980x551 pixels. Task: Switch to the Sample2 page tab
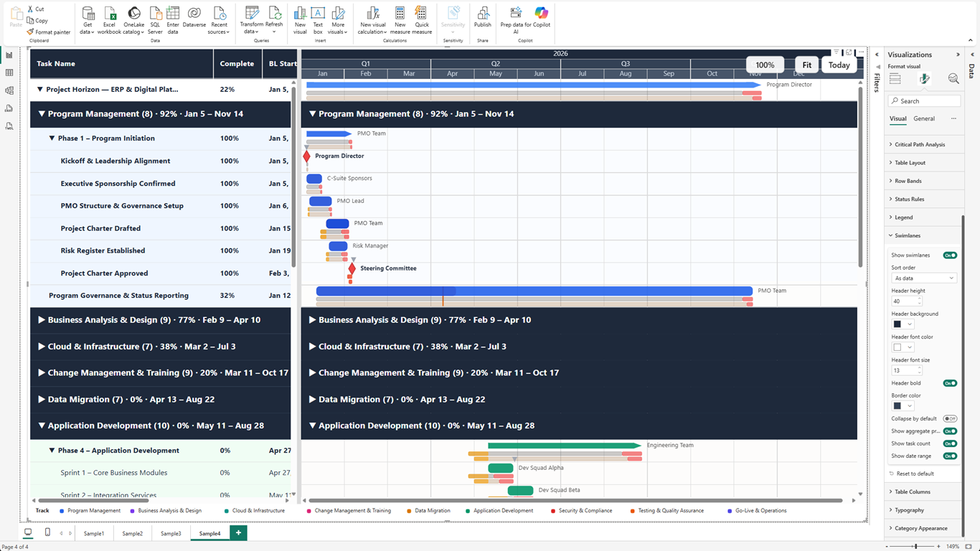tap(132, 533)
